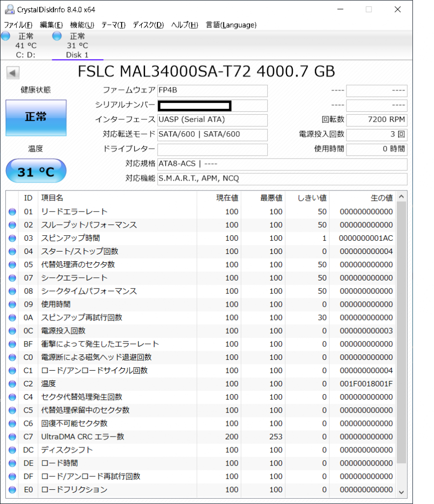Click the 現在値 column header

(x=219, y=198)
